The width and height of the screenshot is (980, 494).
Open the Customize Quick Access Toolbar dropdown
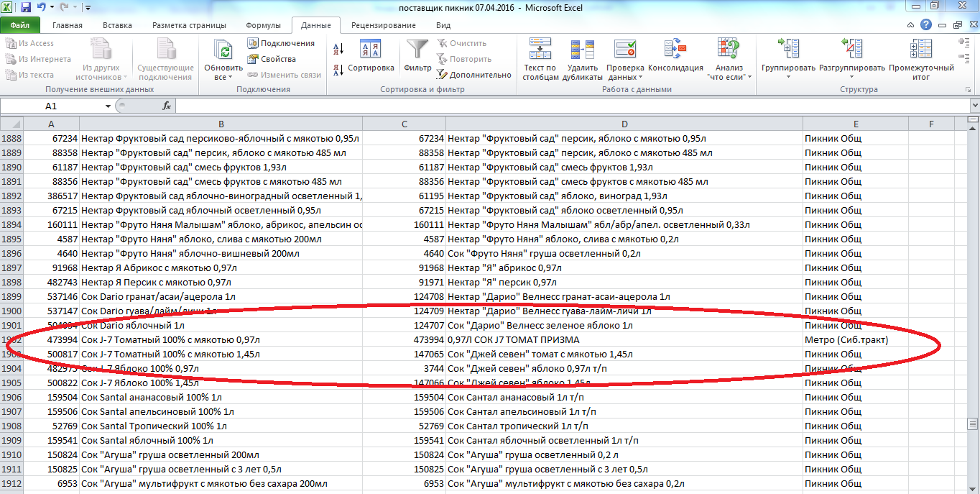(88, 8)
